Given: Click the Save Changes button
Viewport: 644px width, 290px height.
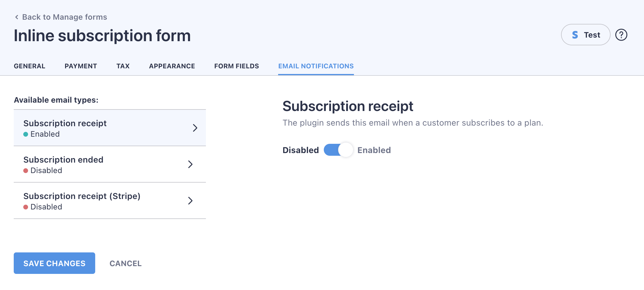Looking at the screenshot, I should pos(54,263).
